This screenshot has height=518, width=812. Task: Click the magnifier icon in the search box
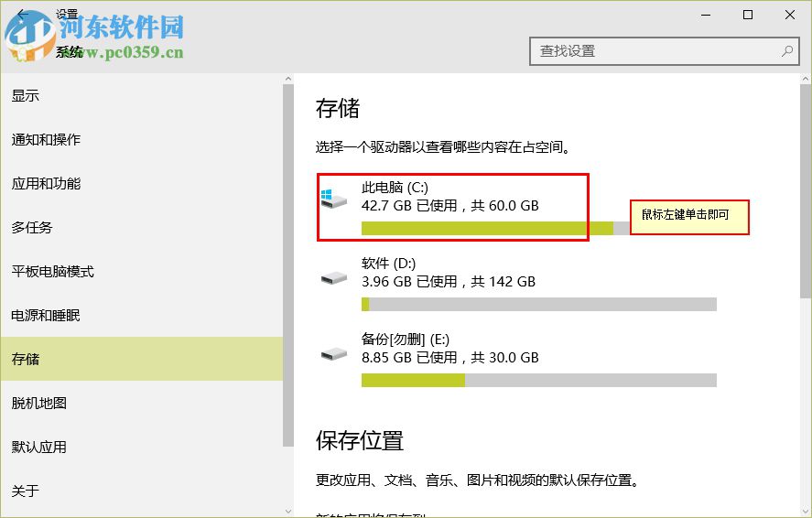tap(787, 50)
